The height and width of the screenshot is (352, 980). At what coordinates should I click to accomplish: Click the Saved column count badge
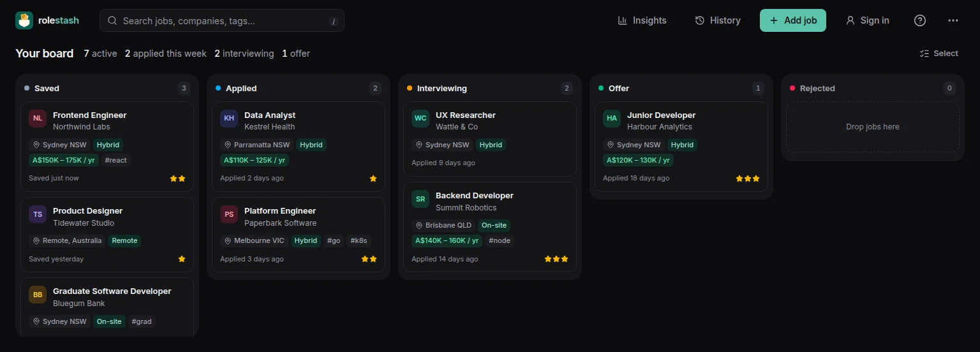tap(184, 89)
